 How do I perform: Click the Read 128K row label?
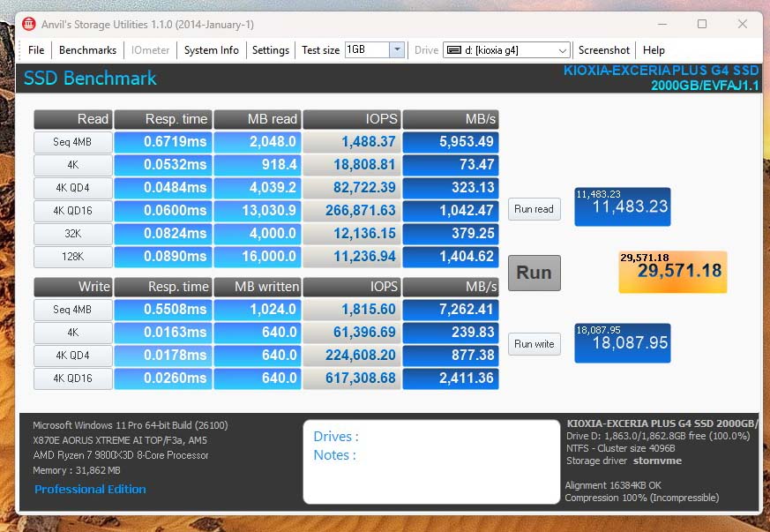72,257
